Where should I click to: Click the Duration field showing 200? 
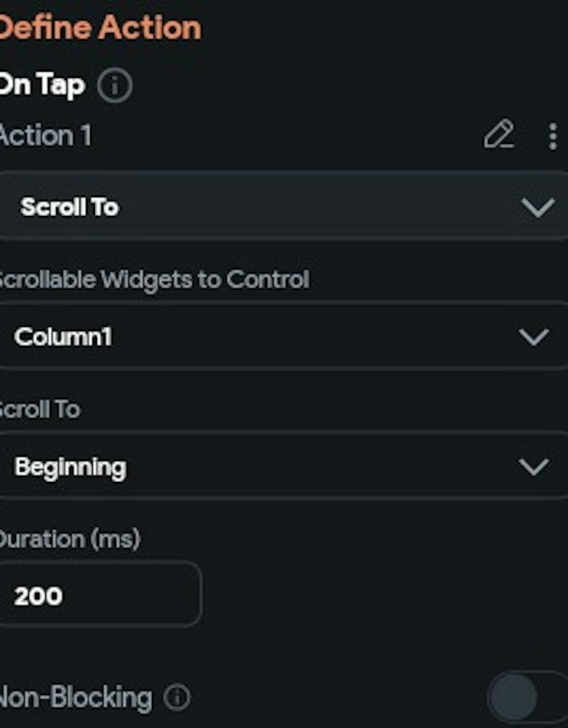click(100, 596)
